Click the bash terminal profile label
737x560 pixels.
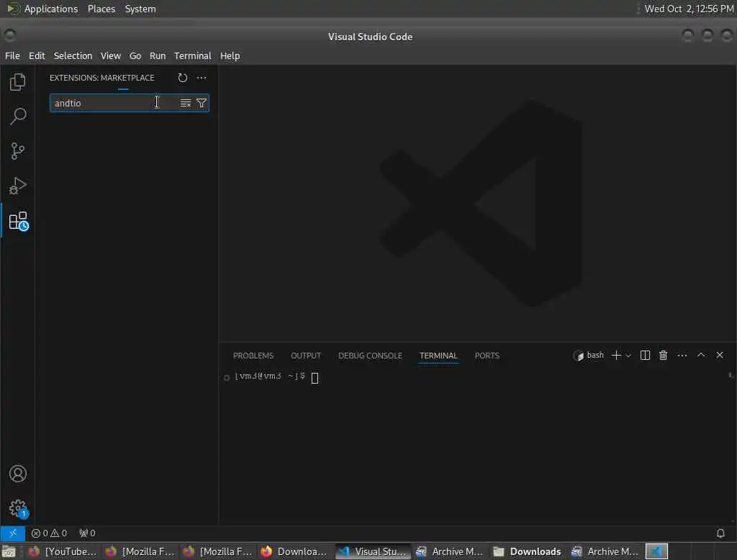pyautogui.click(x=589, y=356)
